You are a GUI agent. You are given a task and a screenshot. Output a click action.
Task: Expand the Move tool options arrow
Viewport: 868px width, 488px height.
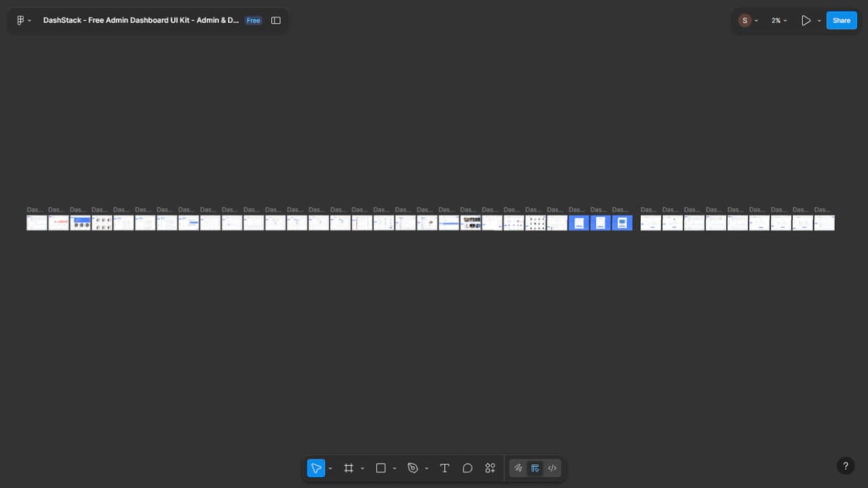coord(331,468)
